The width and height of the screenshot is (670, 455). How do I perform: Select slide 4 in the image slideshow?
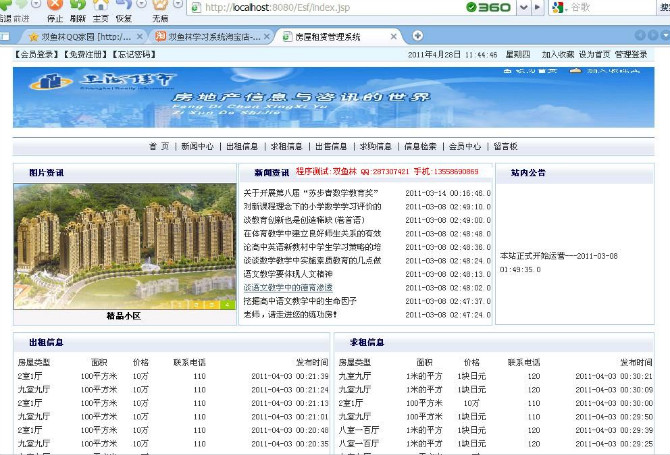[x=227, y=305]
